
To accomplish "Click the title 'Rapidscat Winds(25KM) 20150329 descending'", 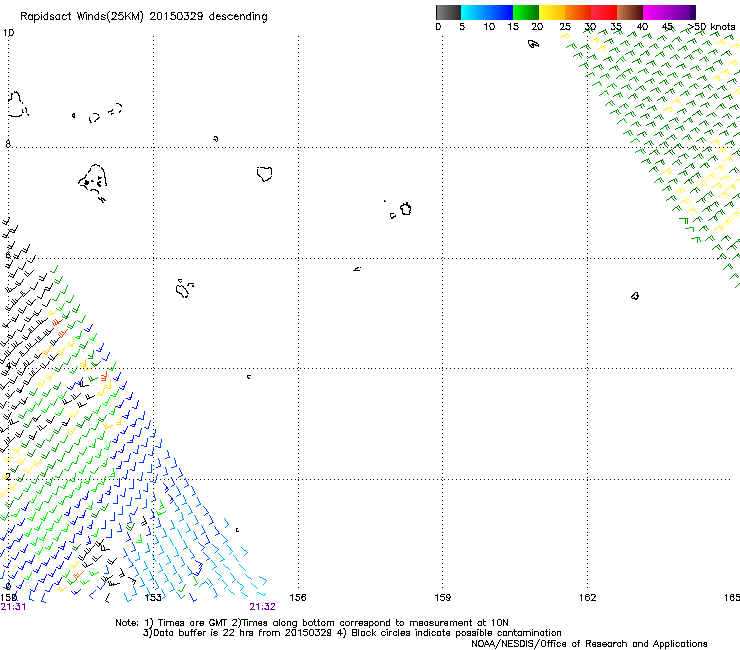I will click(143, 17).
